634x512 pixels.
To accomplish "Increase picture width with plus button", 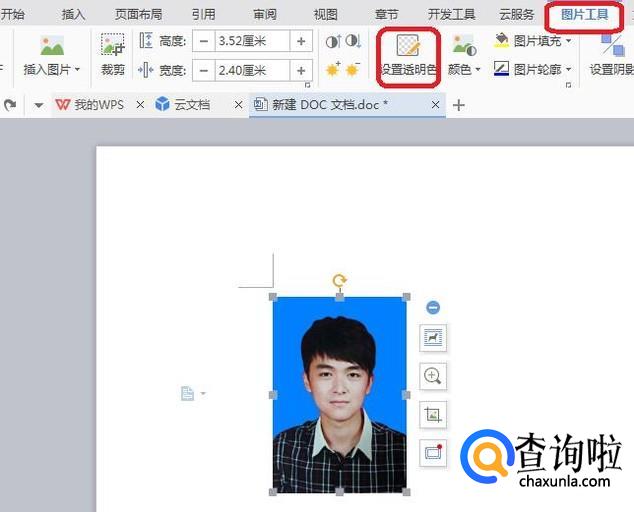I will pyautogui.click(x=301, y=71).
